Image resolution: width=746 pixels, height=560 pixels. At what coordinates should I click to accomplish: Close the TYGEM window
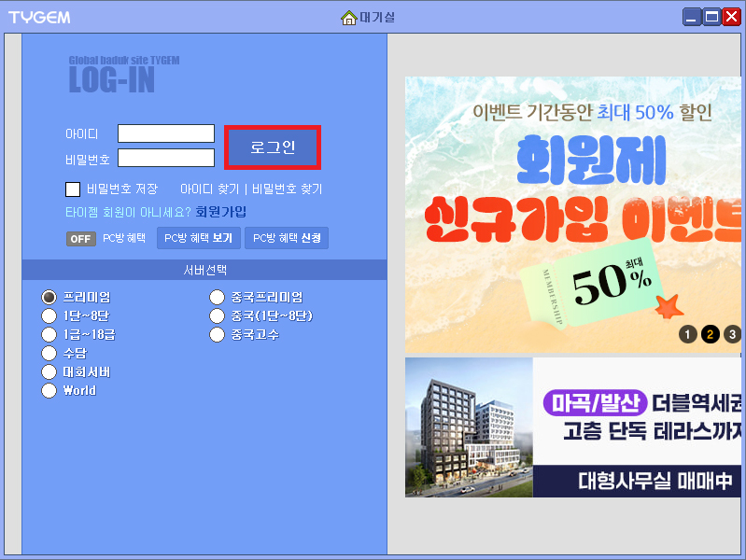pos(731,17)
